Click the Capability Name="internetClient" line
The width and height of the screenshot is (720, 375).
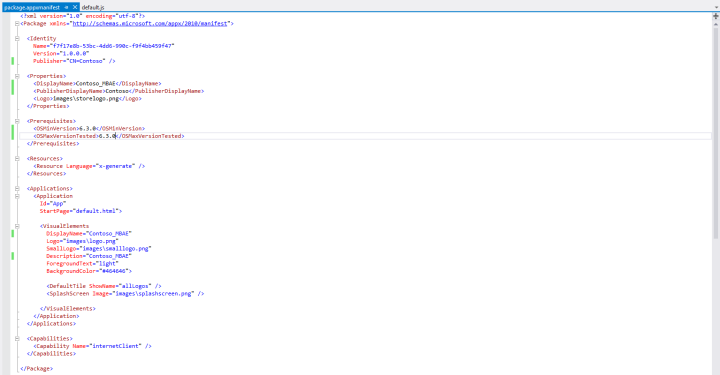point(92,346)
